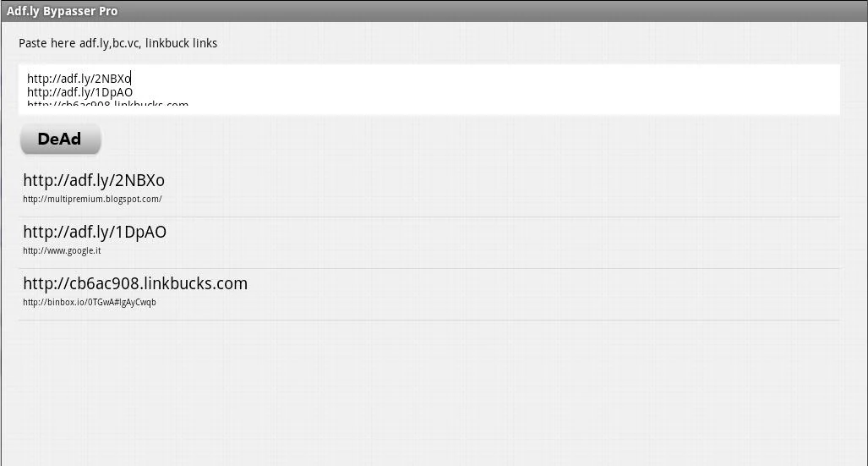
Task: Click the Adf.ly Bypasser Pro title
Action: (63, 11)
